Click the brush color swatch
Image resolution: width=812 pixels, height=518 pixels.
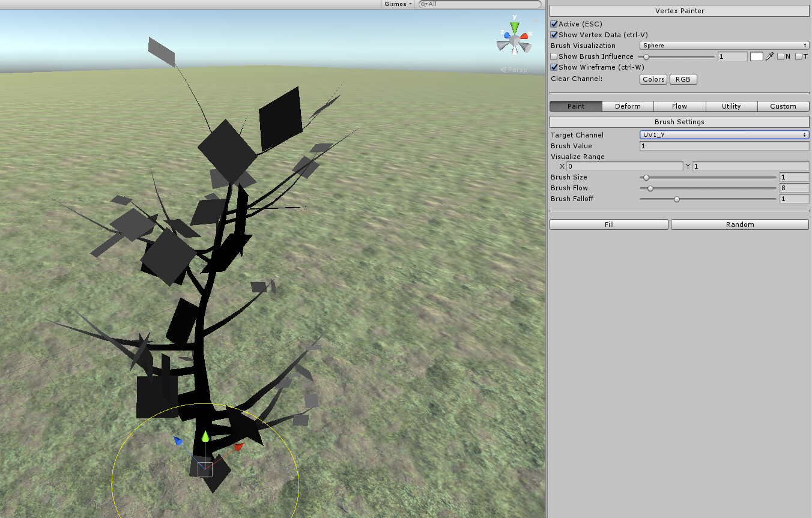[756, 56]
